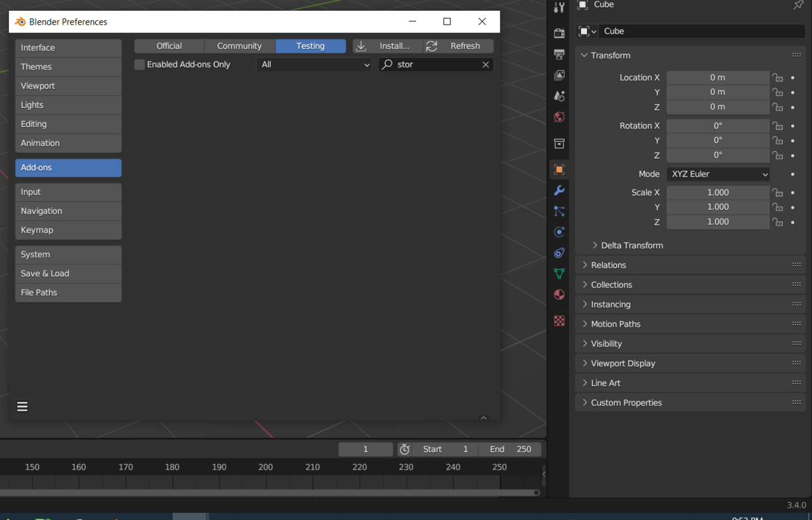Open the System preferences section
The height and width of the screenshot is (520, 812).
coord(69,255)
